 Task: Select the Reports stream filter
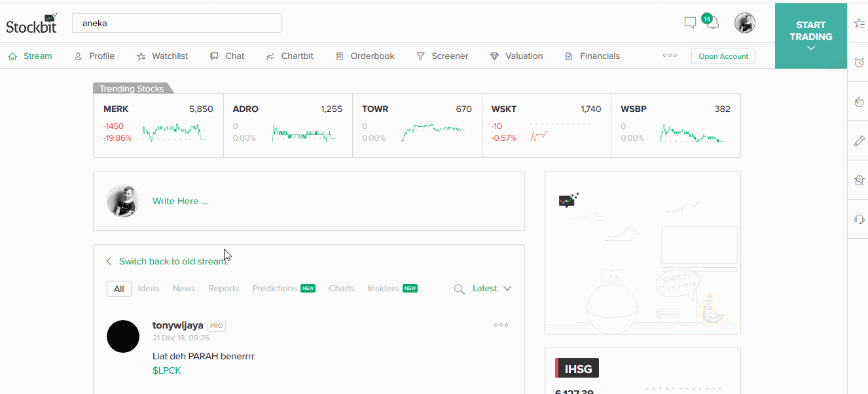click(224, 289)
